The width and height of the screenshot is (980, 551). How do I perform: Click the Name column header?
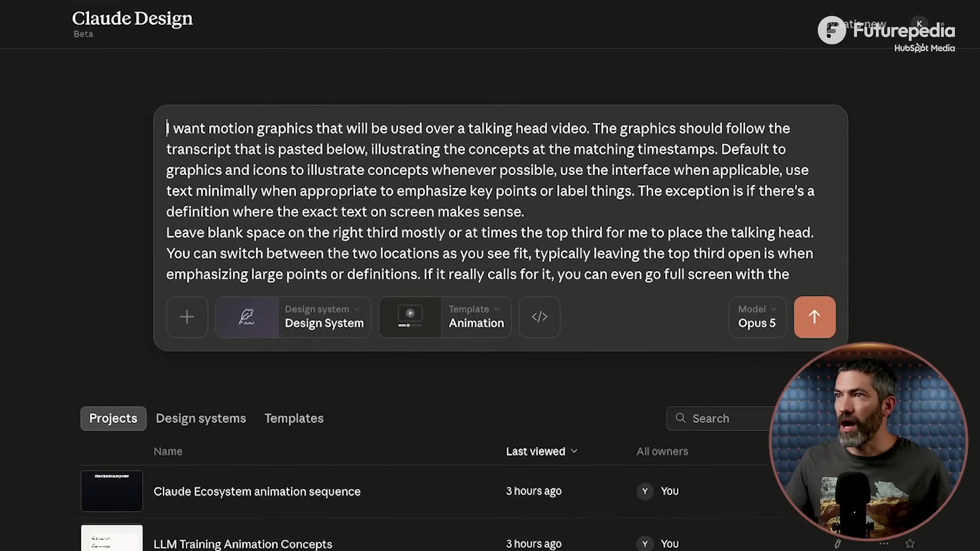[168, 452]
